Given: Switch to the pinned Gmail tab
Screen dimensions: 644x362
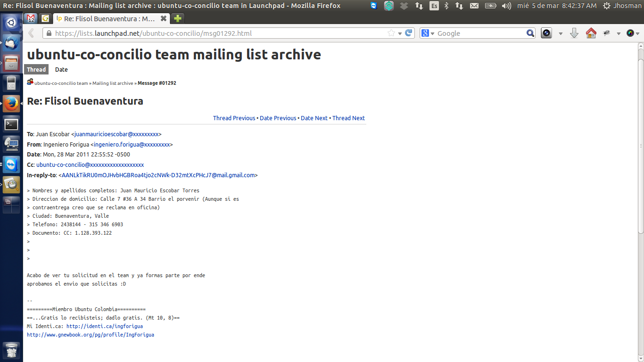Looking at the screenshot, I should (x=31, y=18).
